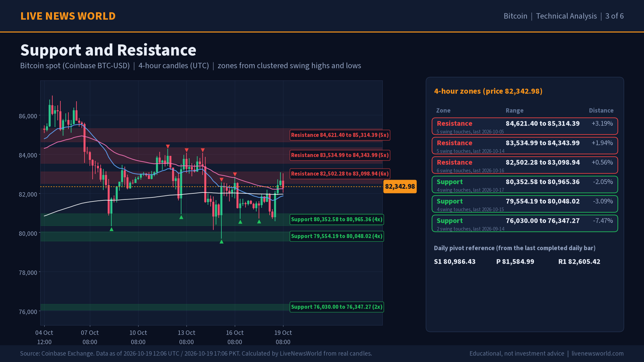Select the Support 76,030.00 to 76,347.27 chart label
644x362 pixels.
337,307
